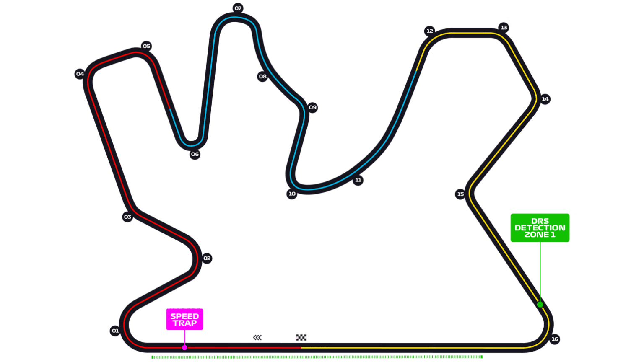Click the turn 14 marker

pyautogui.click(x=545, y=99)
